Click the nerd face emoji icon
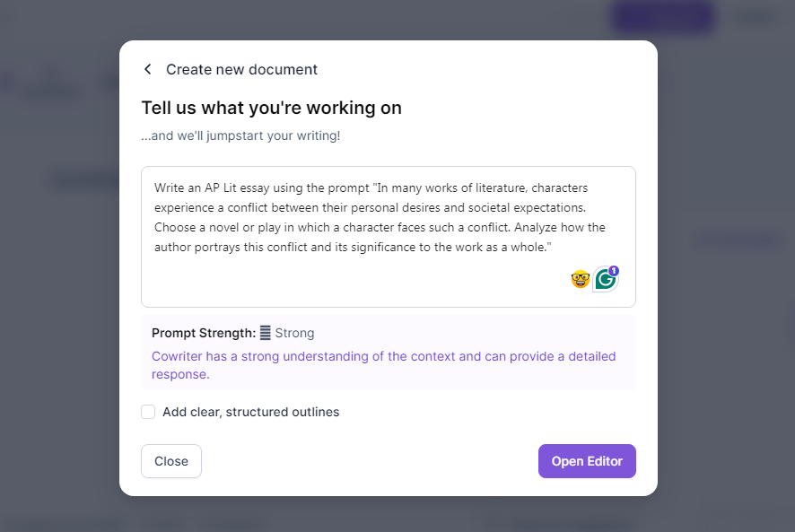The width and height of the screenshot is (795, 532). 580,279
